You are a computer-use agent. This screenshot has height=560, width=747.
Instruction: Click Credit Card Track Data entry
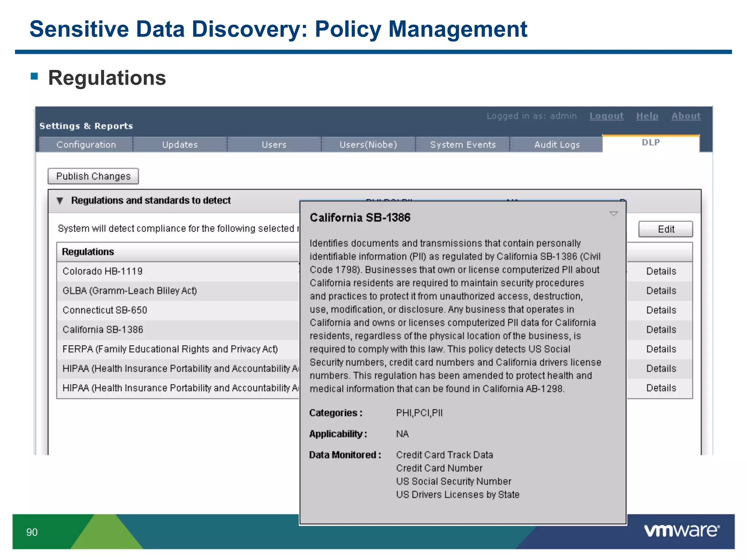(445, 455)
